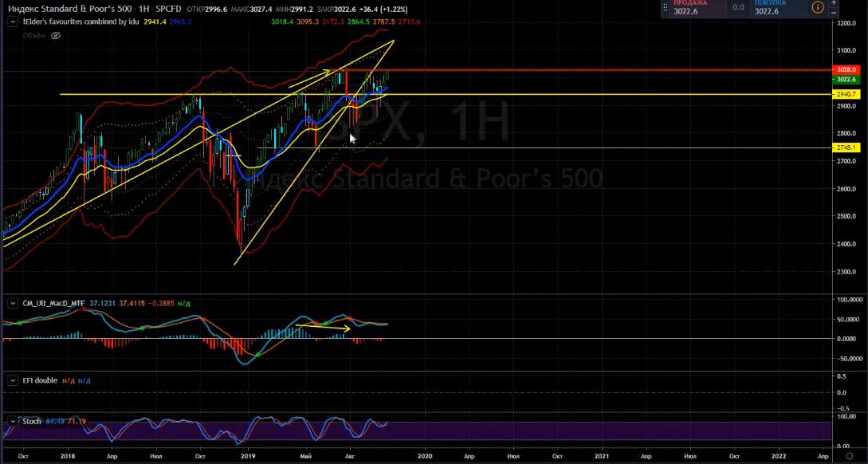Image resolution: width=868 pixels, height=464 pixels.
Task: Click the yellow 2748.1 price label on axis
Action: [846, 147]
